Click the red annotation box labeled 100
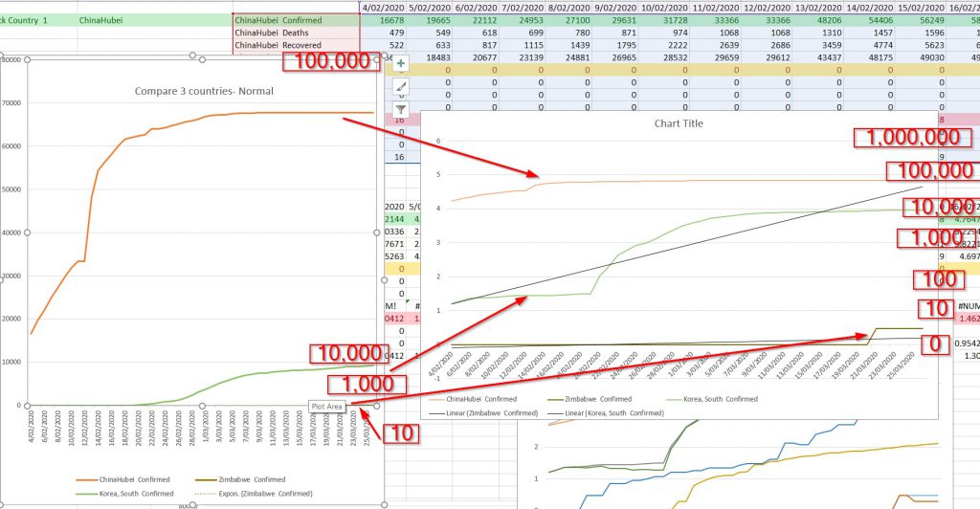The image size is (980, 509). click(x=932, y=279)
